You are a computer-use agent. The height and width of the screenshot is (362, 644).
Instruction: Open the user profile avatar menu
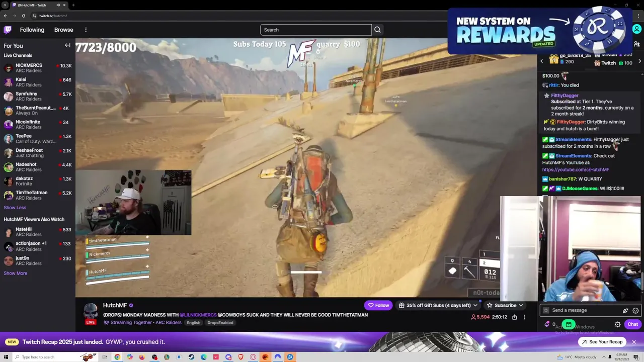(x=636, y=30)
